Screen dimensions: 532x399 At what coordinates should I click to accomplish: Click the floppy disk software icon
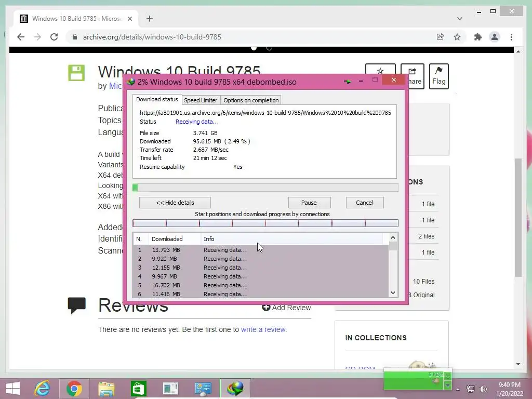[76, 73]
